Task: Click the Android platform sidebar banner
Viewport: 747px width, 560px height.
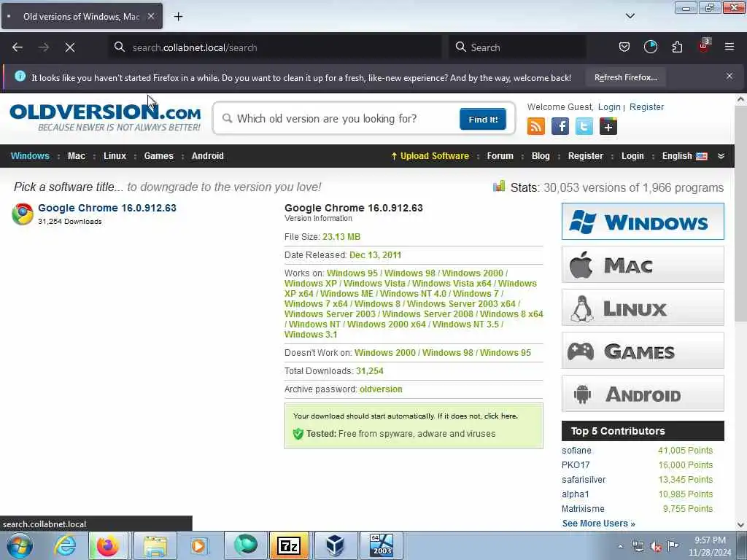Action: tap(643, 394)
